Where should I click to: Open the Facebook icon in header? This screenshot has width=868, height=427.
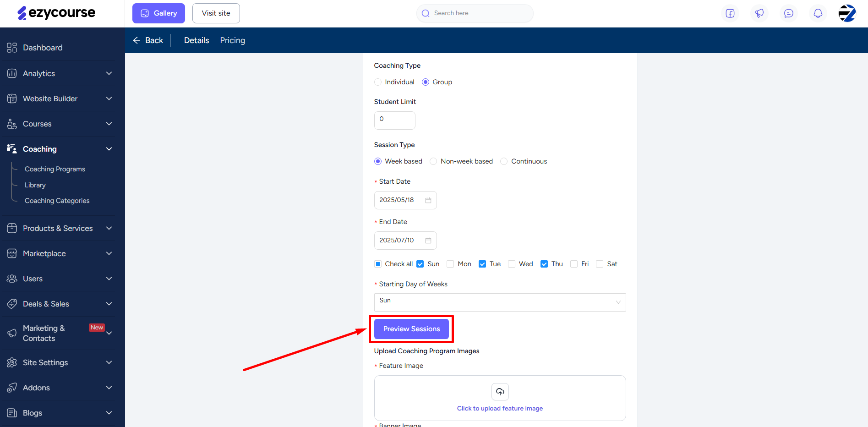(x=730, y=13)
